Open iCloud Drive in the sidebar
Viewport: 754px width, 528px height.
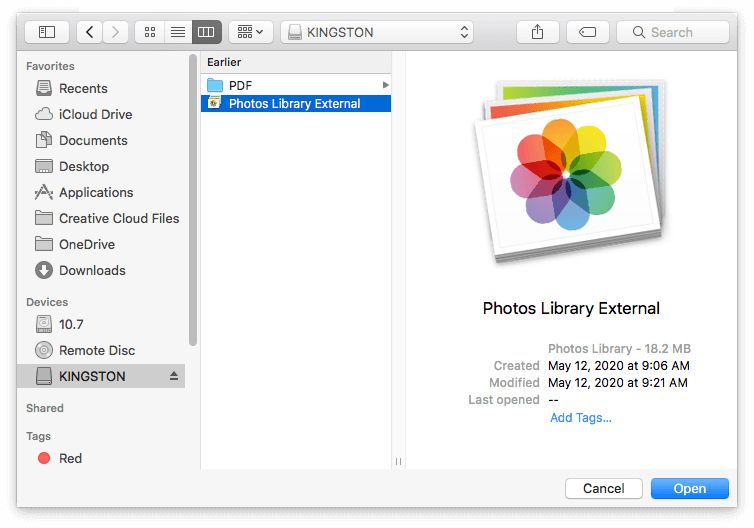click(x=101, y=114)
